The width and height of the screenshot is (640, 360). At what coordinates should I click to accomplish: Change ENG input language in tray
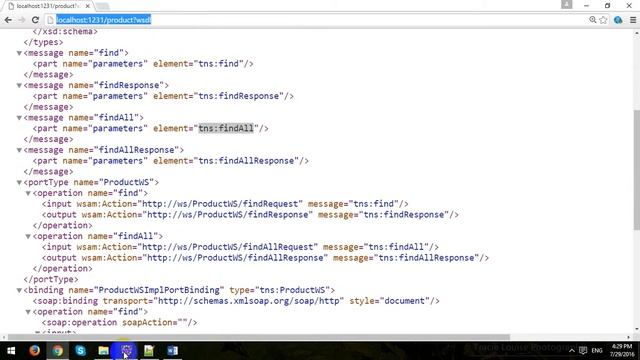(x=597, y=351)
